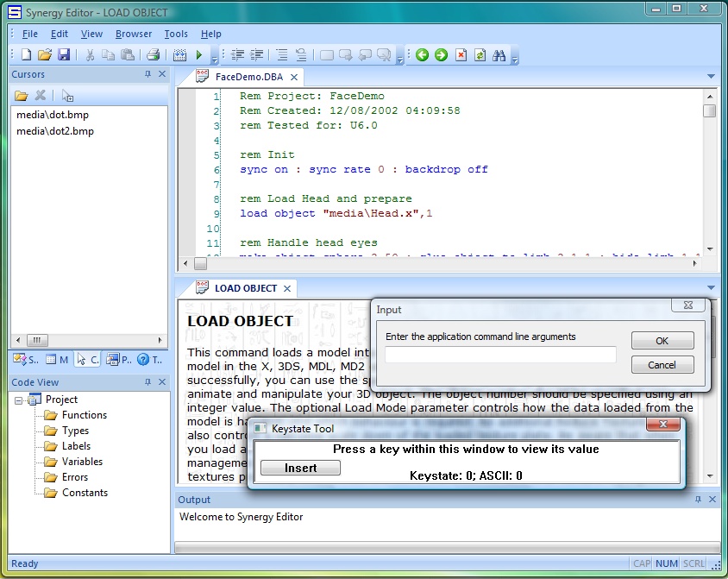Click the command line arguments input field

[x=500, y=355]
